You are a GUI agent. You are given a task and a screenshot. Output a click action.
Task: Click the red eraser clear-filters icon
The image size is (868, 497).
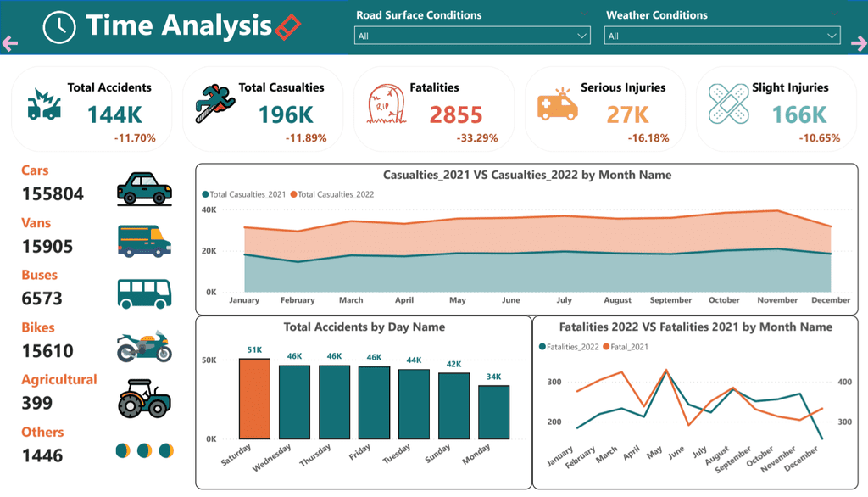coord(288,26)
